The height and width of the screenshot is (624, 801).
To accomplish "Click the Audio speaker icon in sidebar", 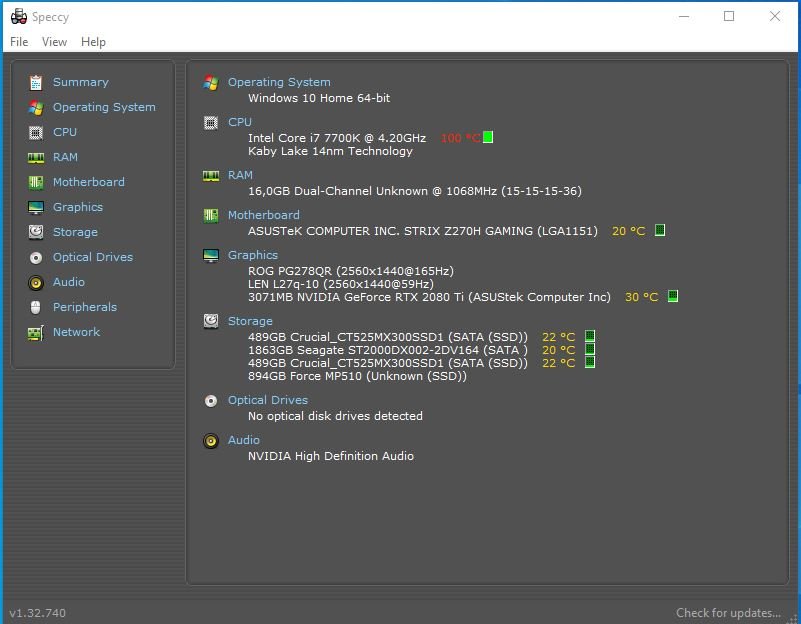I will tap(36, 282).
